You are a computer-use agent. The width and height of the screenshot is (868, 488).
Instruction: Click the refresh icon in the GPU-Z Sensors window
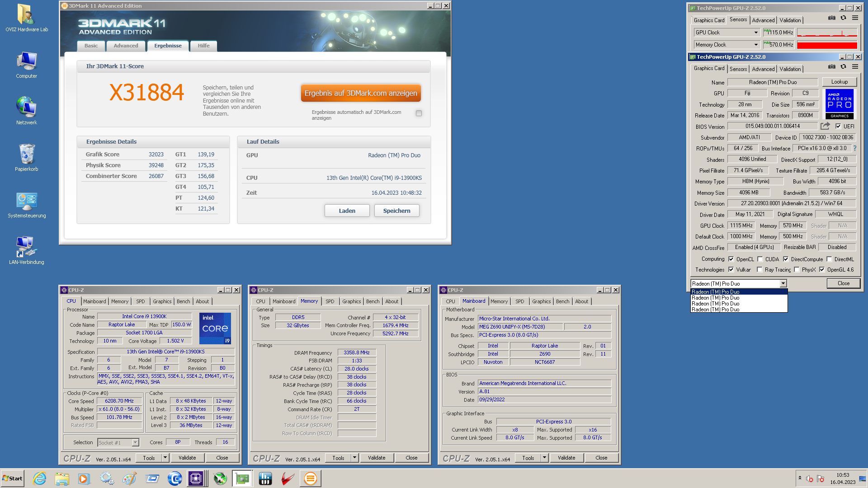(x=843, y=18)
